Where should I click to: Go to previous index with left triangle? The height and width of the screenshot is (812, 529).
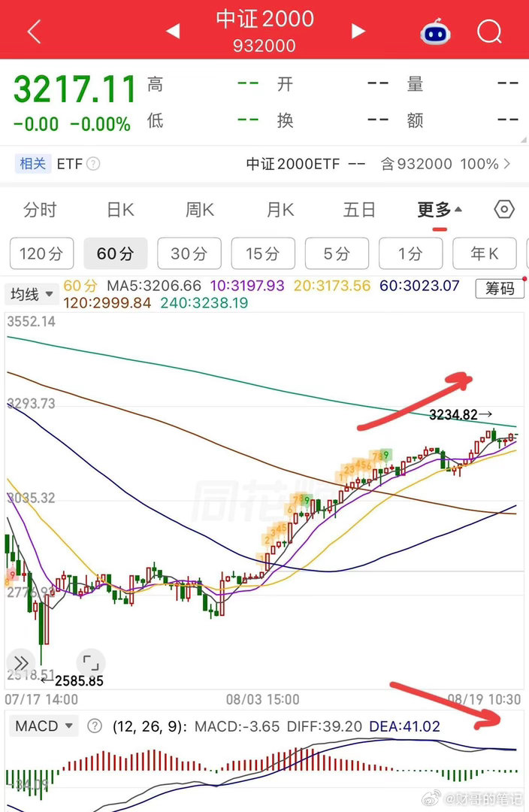click(x=173, y=31)
